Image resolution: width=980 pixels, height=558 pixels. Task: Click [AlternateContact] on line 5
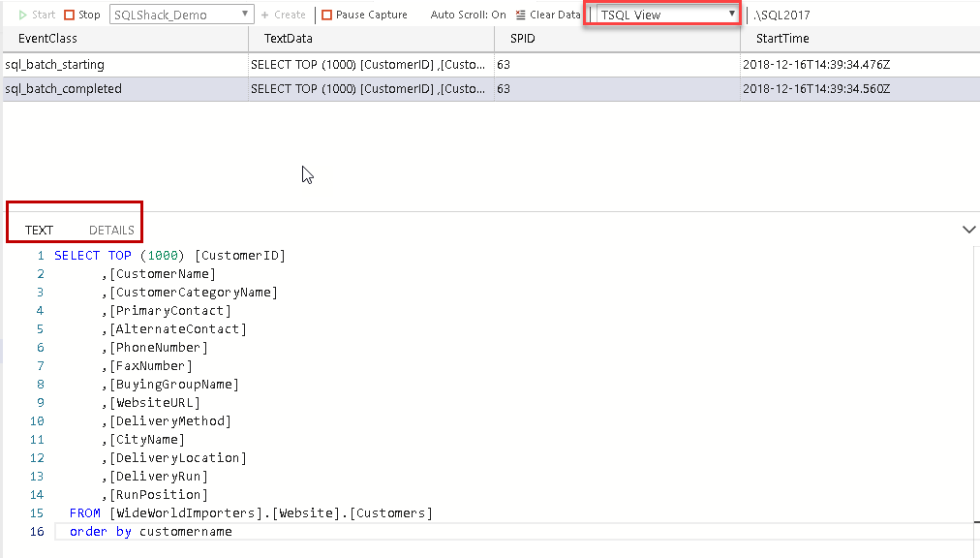tap(178, 329)
